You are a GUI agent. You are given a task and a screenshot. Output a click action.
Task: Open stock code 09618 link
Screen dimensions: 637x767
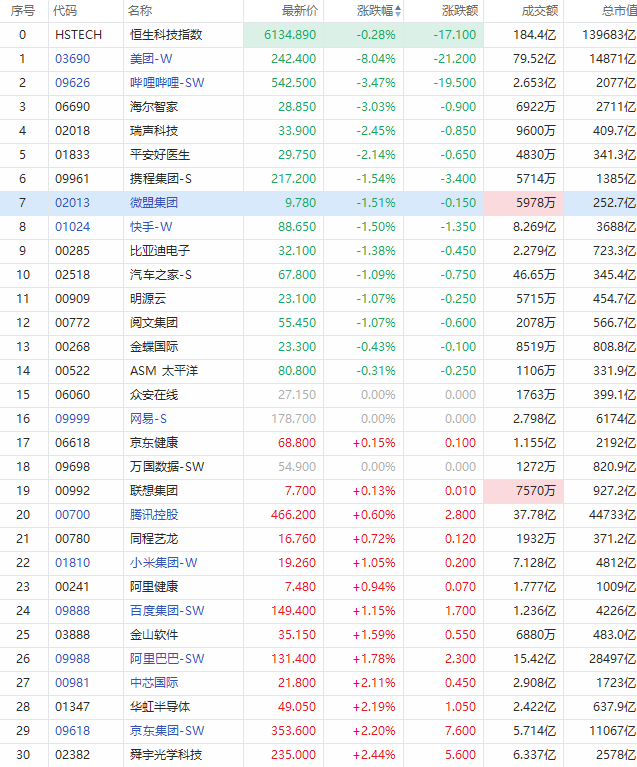tap(72, 730)
